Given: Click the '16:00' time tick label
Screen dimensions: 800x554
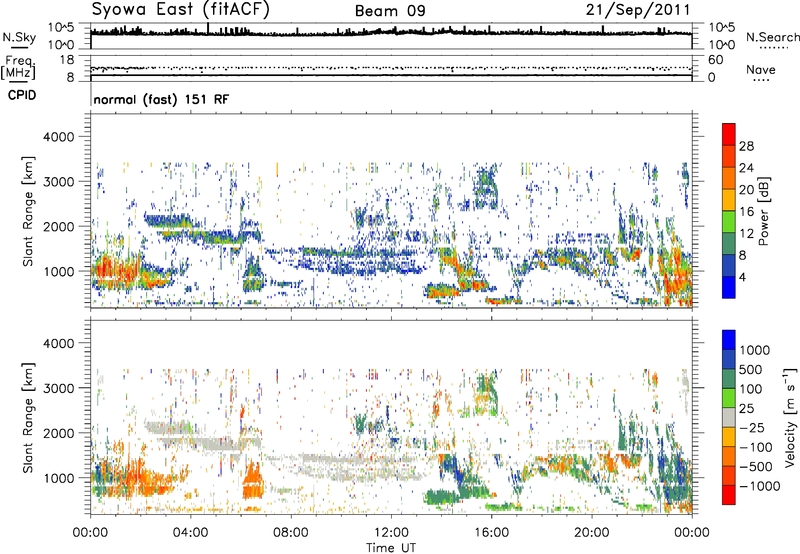Looking at the screenshot, I should [491, 533].
